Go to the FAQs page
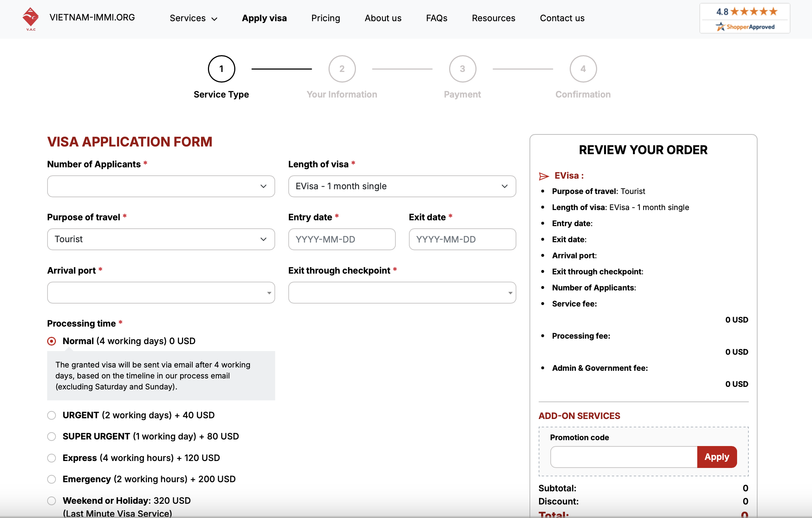The image size is (812, 518). coord(436,18)
